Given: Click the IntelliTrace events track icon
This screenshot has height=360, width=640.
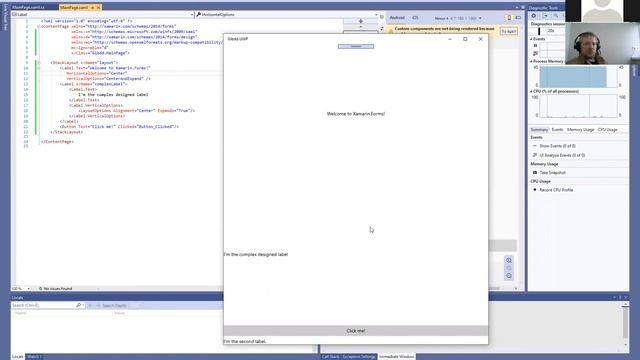Looking at the screenshot, I should click(535, 53).
